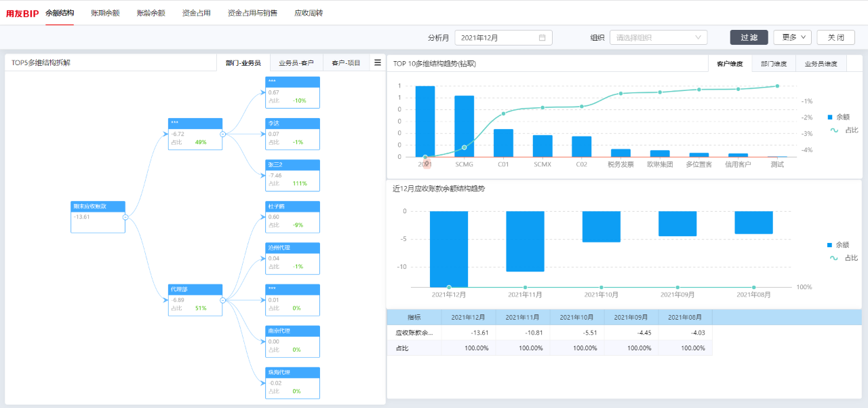Click the 杜子腾 salesperson node
The image size is (868, 408).
click(x=292, y=217)
